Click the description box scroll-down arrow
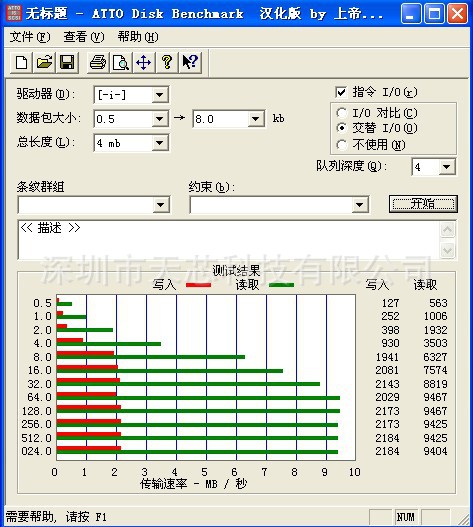The image size is (473, 527). [447, 250]
